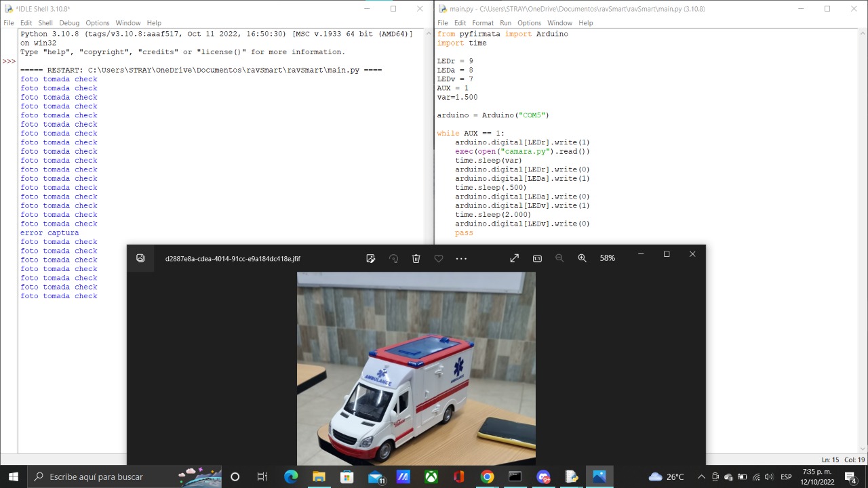Zoom in on the ambulance photo

(582, 258)
